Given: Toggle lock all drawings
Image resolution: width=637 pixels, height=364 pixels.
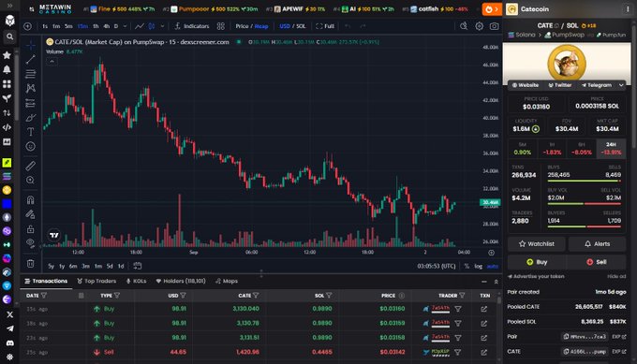Looking at the screenshot, I should (31, 229).
